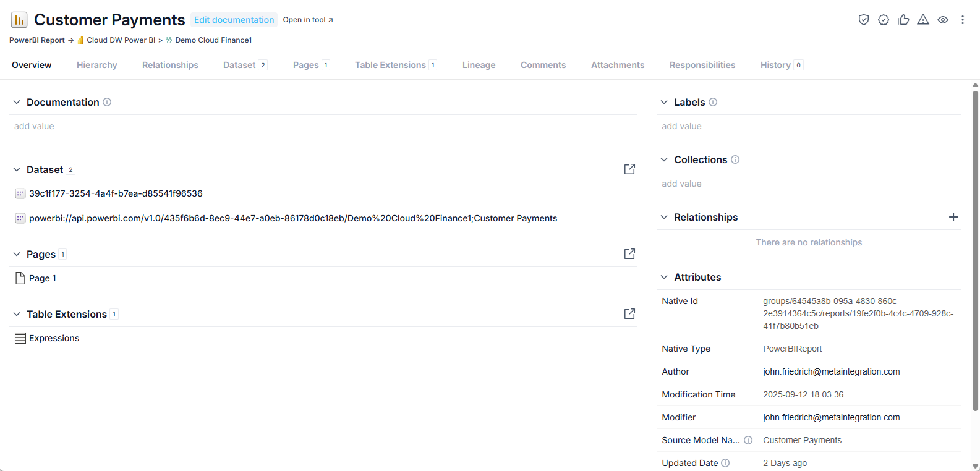Open the Table Extensions tab
Image resolution: width=980 pixels, height=471 pixels.
tap(396, 65)
